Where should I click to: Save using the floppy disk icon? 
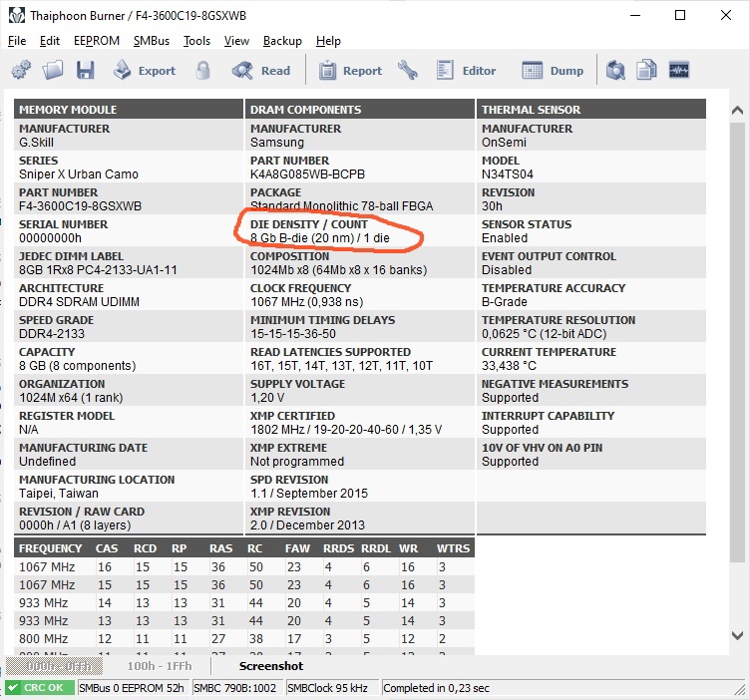coord(85,70)
